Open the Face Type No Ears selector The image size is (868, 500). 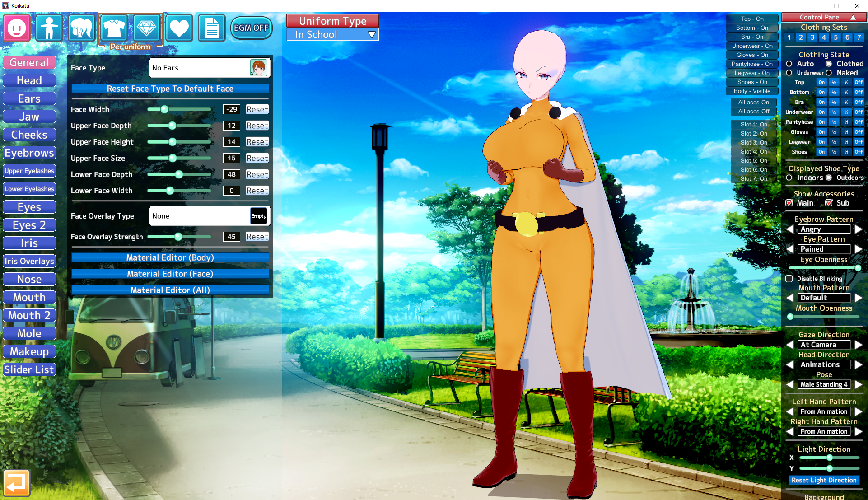(210, 68)
